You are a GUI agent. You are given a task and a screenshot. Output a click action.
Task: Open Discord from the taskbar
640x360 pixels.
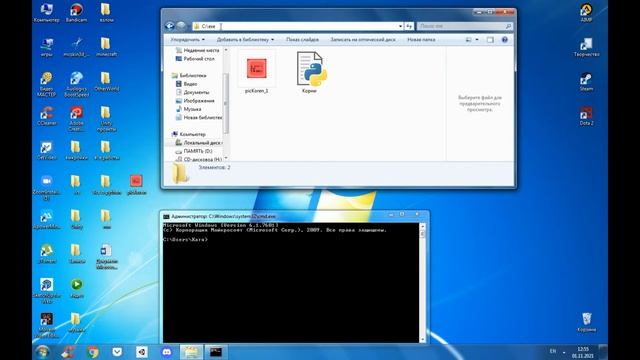pyautogui.click(x=167, y=352)
